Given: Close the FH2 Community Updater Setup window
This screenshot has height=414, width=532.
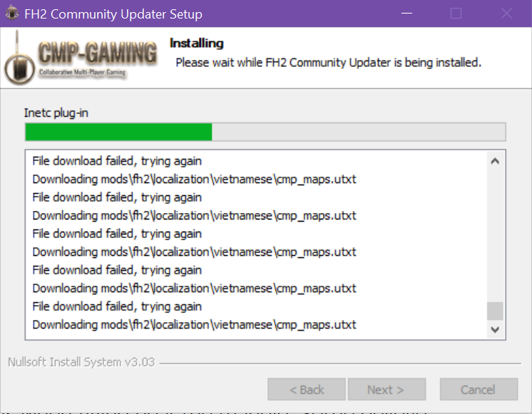Looking at the screenshot, I should [x=506, y=14].
